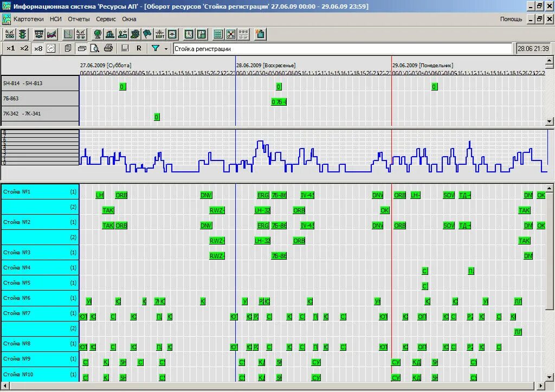Click the colored area chart toolbar icon
This screenshot has width=555, height=392.
(x=52, y=34)
